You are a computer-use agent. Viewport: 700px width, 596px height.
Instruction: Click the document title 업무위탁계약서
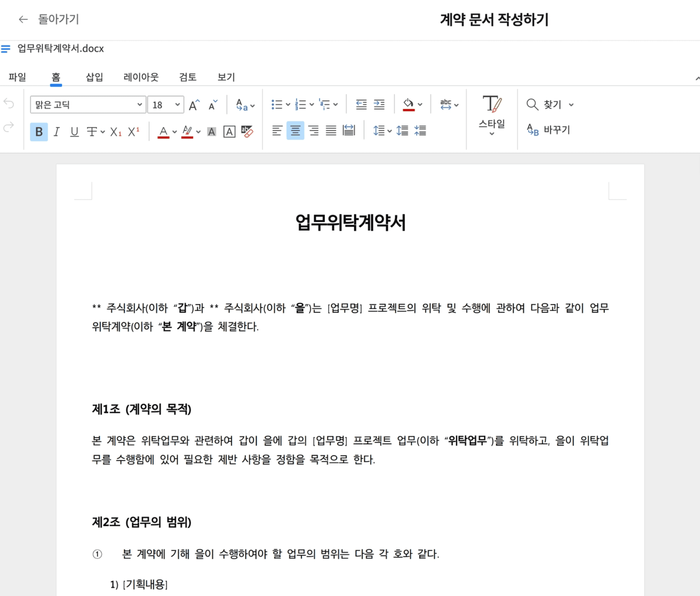tap(350, 222)
